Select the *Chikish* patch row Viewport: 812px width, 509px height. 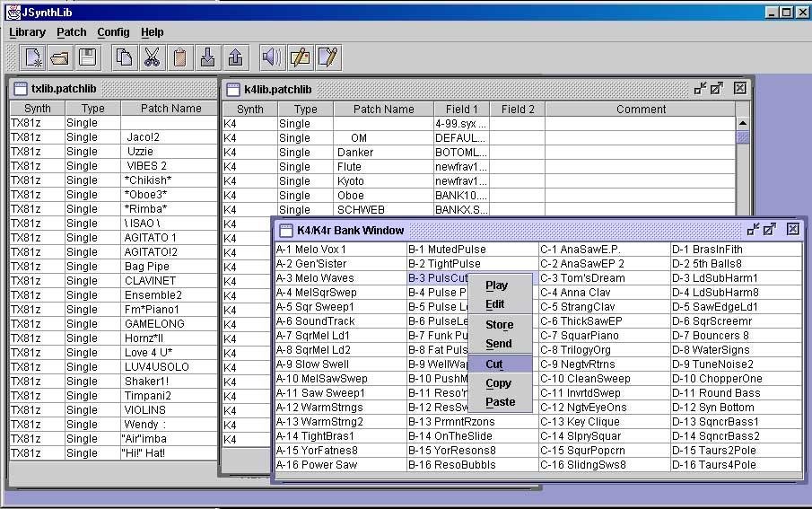113,180
